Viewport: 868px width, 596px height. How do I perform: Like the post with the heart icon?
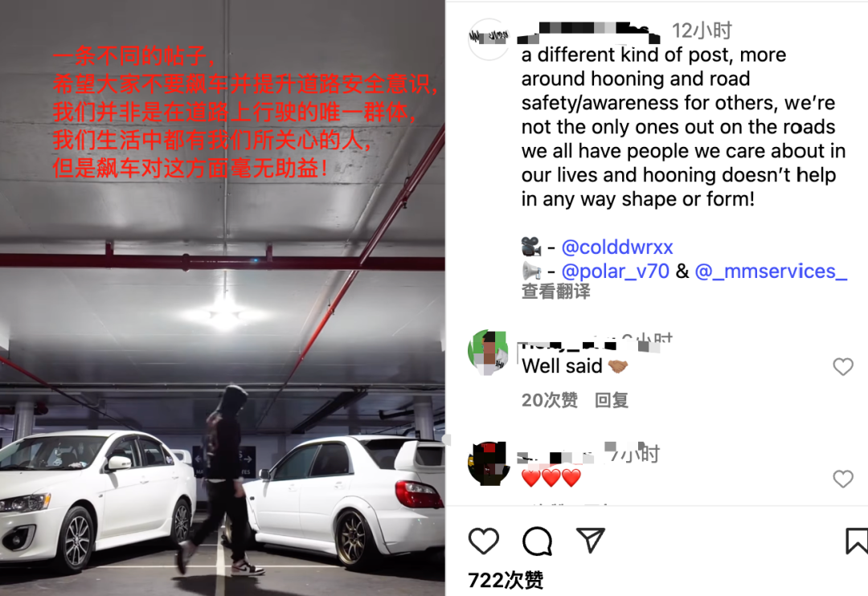483,541
